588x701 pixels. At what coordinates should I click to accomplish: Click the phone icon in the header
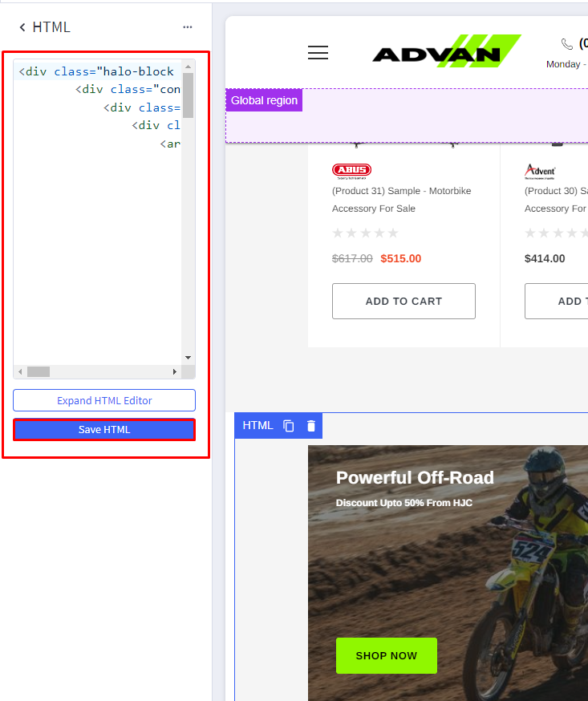[x=566, y=44]
